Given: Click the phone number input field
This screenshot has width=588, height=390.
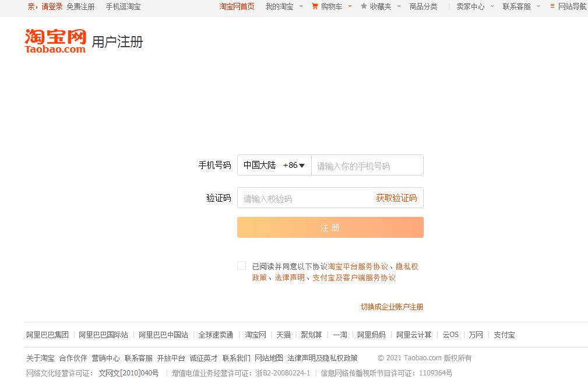Looking at the screenshot, I should coord(367,165).
